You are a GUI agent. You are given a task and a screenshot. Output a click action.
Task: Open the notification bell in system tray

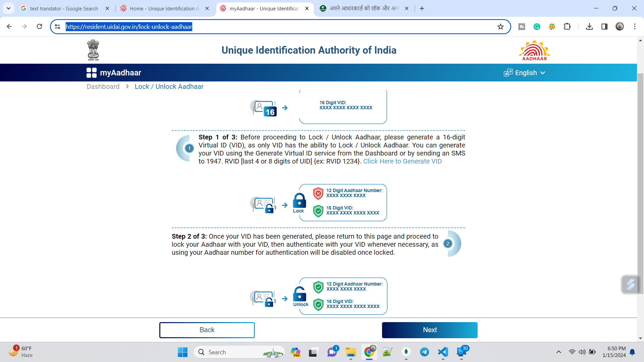click(632, 352)
